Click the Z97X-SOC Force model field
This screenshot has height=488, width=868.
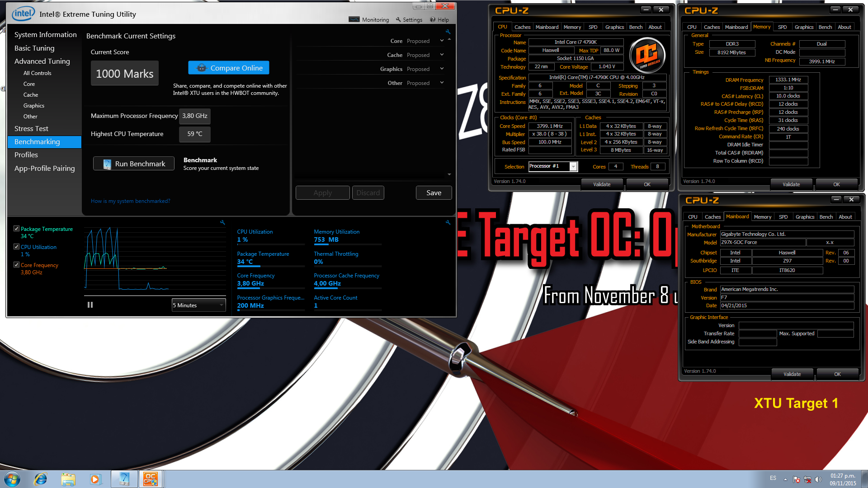(x=762, y=243)
